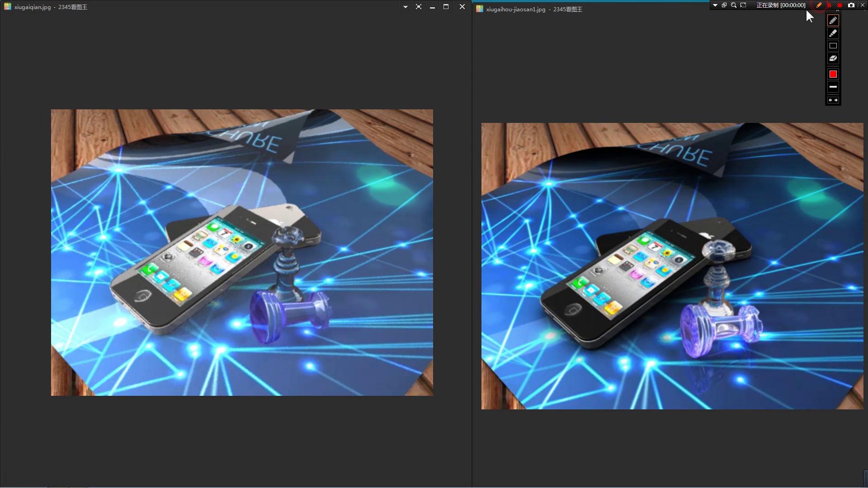Click the recorder magnifier zoom icon
This screenshot has height=488, width=868.
point(734,5)
